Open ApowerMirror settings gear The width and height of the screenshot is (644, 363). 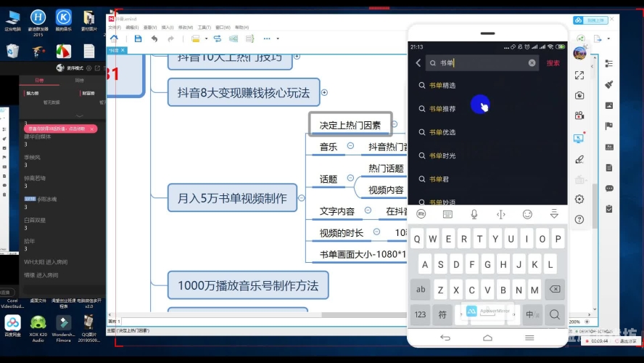579,199
